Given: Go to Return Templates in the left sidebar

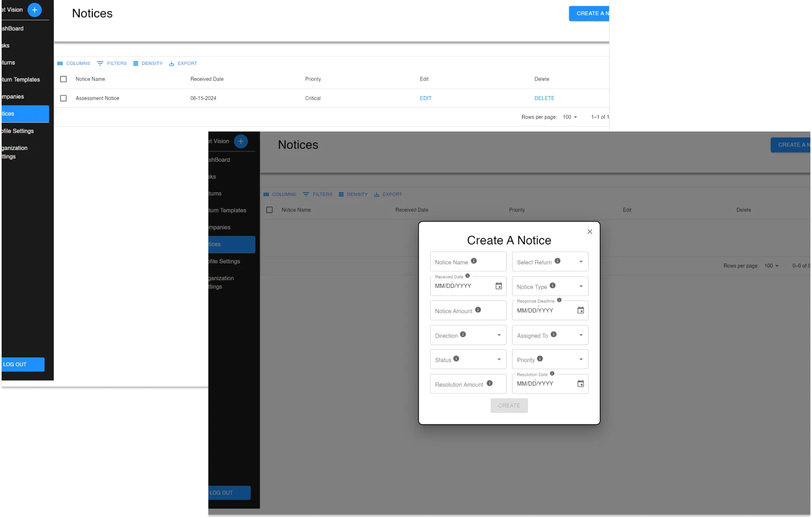Looking at the screenshot, I should [x=20, y=80].
